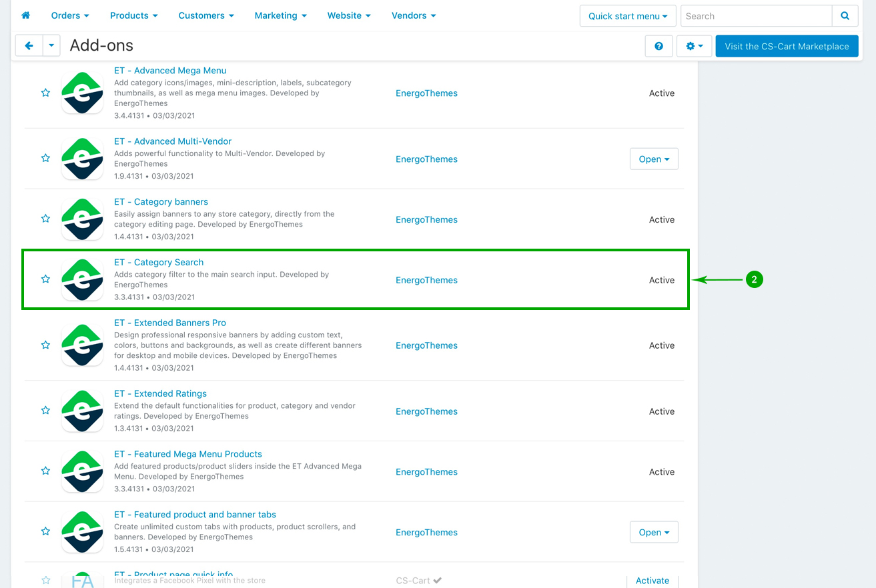
Task: Click the search magnifier button
Action: pos(845,16)
